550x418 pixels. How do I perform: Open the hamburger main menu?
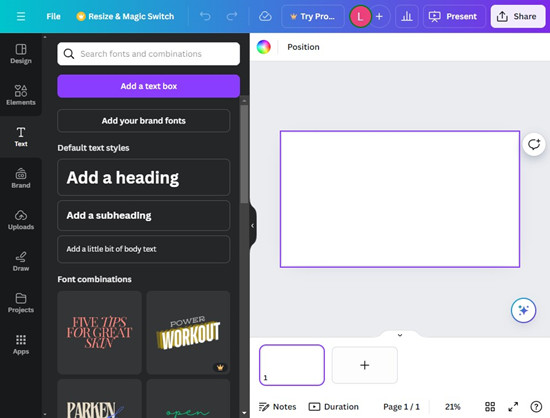tap(21, 16)
